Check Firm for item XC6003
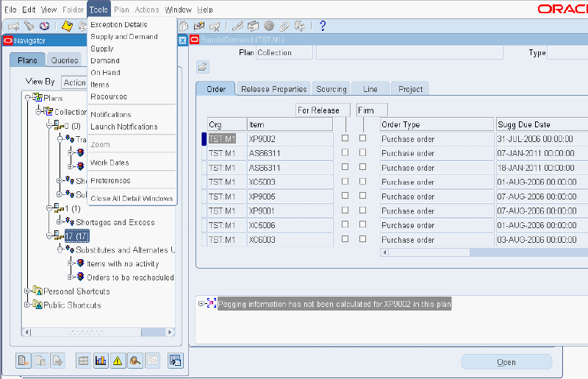The image size is (588, 379). [x=362, y=239]
